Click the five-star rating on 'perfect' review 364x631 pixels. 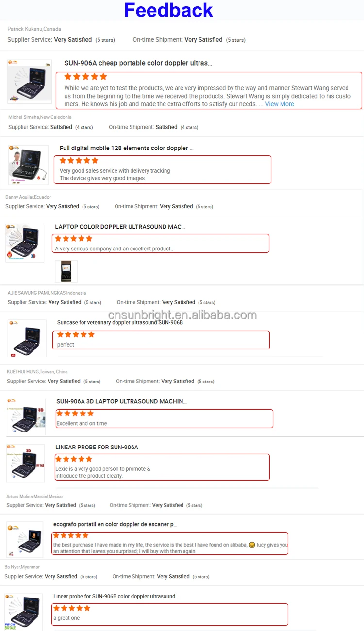(76, 334)
